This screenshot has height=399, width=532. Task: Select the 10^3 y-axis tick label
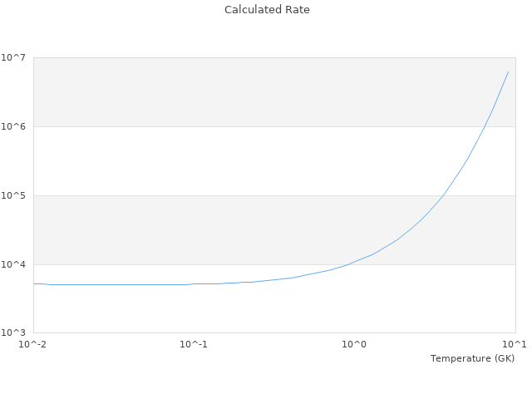[12, 333]
